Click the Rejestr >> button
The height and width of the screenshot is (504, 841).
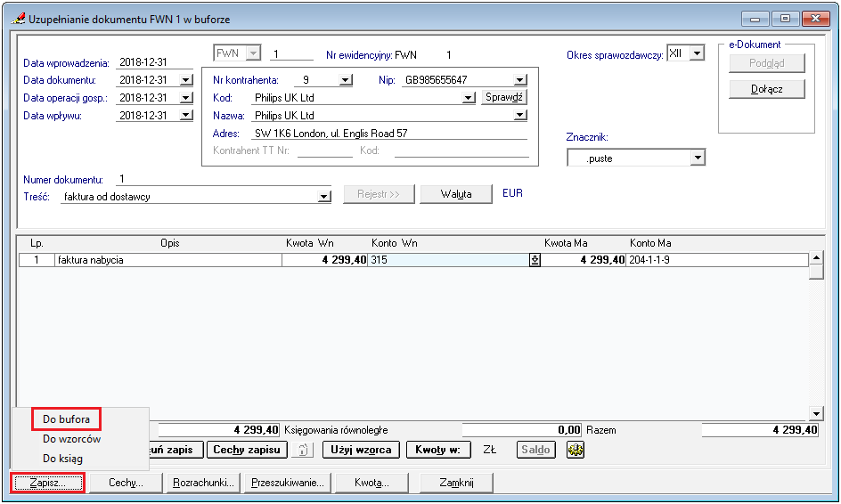tap(379, 194)
